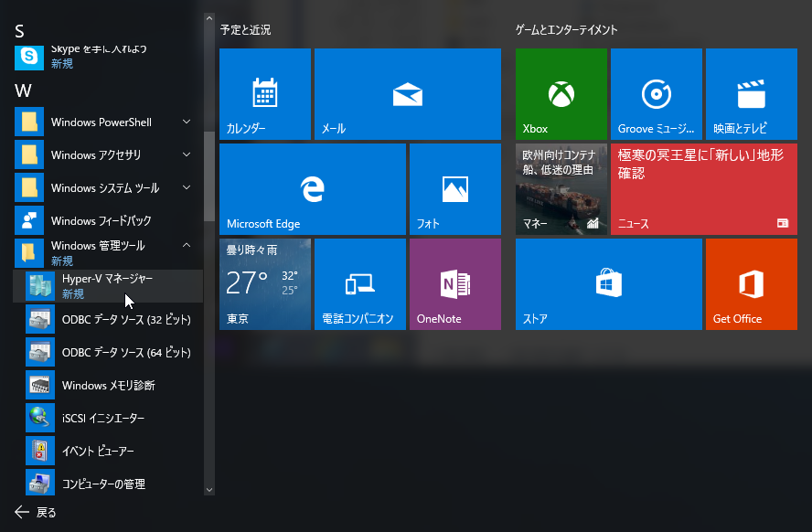The width and height of the screenshot is (812, 532).
Task: Click the Windows アクセサリ folder icon
Action: [29, 154]
